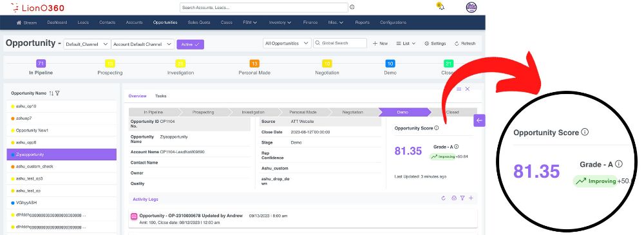Expand the FSM menu
The image size is (644, 235).
click(250, 23)
